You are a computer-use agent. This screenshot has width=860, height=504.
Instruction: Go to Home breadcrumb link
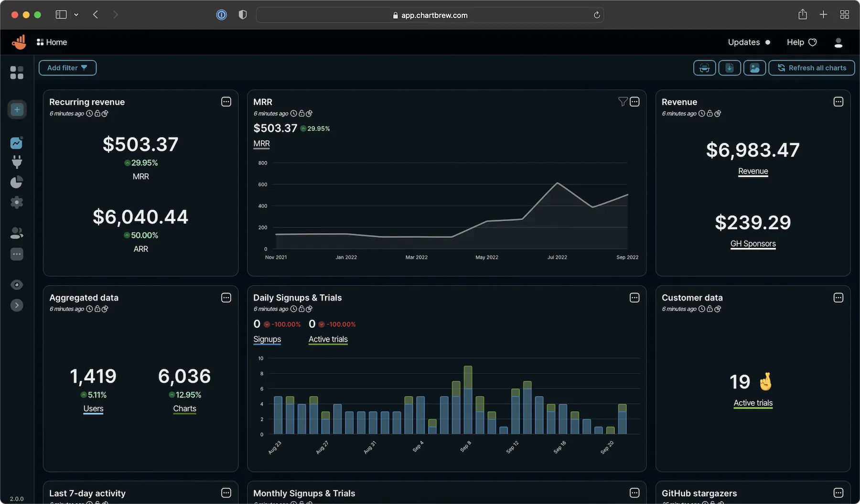(x=52, y=42)
